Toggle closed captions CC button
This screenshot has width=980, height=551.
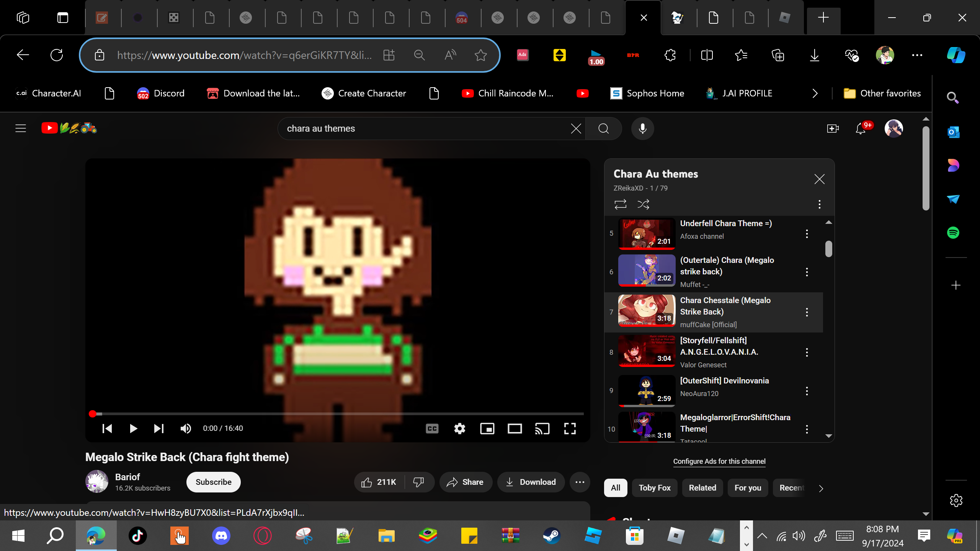pos(432,429)
